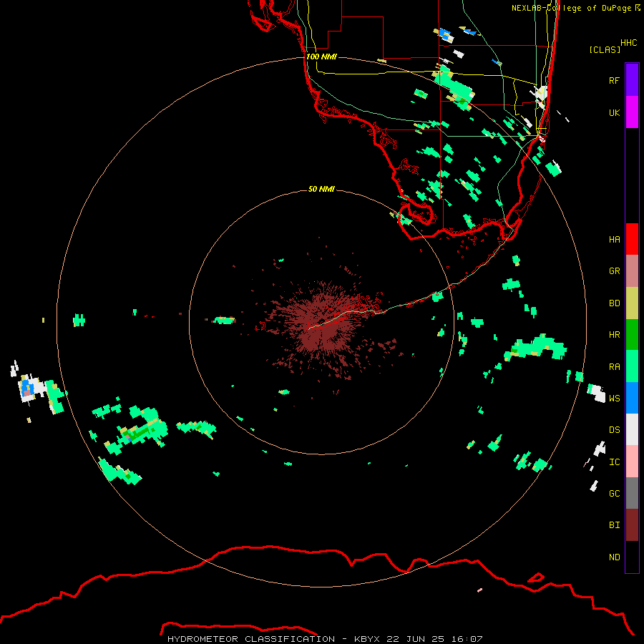Click the WS blue legend swatch
Image resolution: width=644 pixels, height=644 pixels.
click(x=632, y=398)
